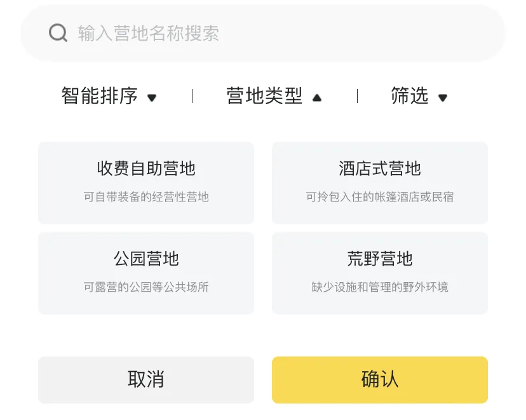Expand the 筛选 dropdown arrow
Screen dimensions: 526x420
coord(443,98)
